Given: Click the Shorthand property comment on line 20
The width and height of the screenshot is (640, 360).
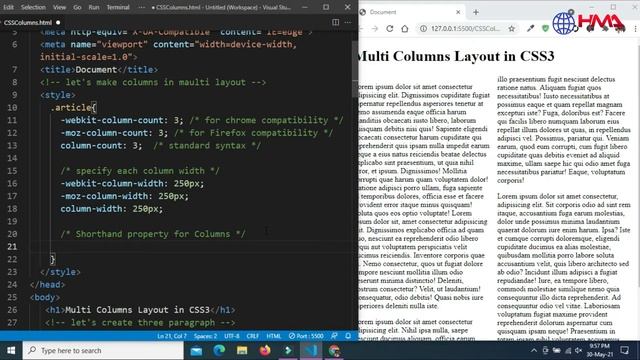Looking at the screenshot, I should 153,234.
